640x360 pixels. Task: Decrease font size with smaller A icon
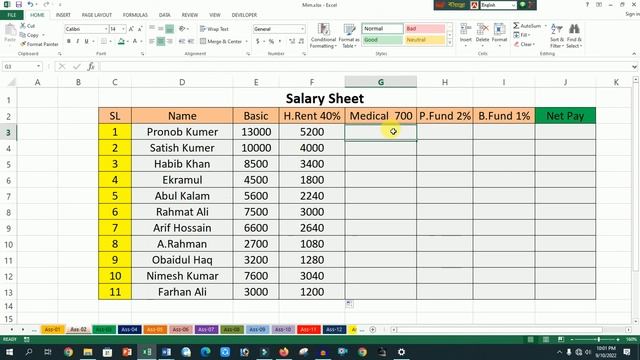click(140, 29)
